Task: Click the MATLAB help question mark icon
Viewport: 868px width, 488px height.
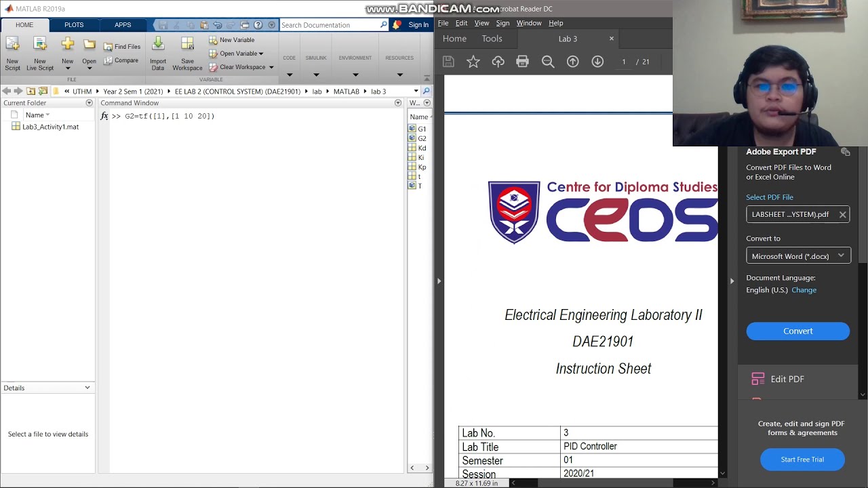Action: tap(258, 25)
